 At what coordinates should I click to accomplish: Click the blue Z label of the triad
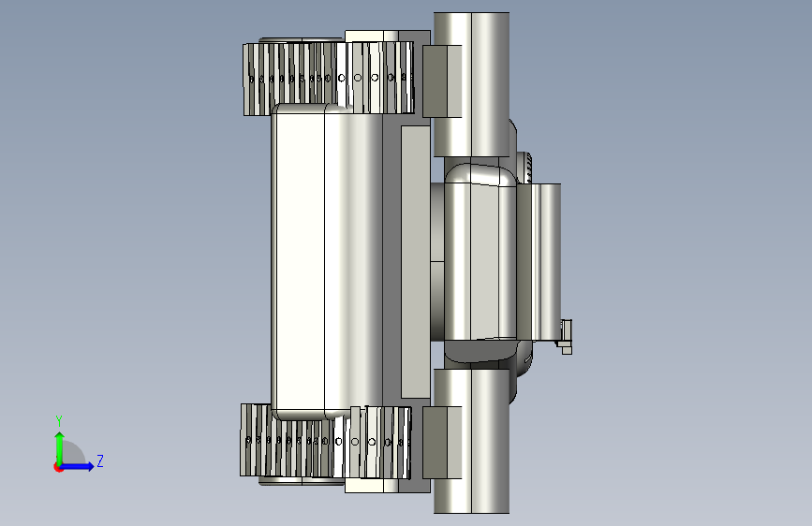[100, 460]
